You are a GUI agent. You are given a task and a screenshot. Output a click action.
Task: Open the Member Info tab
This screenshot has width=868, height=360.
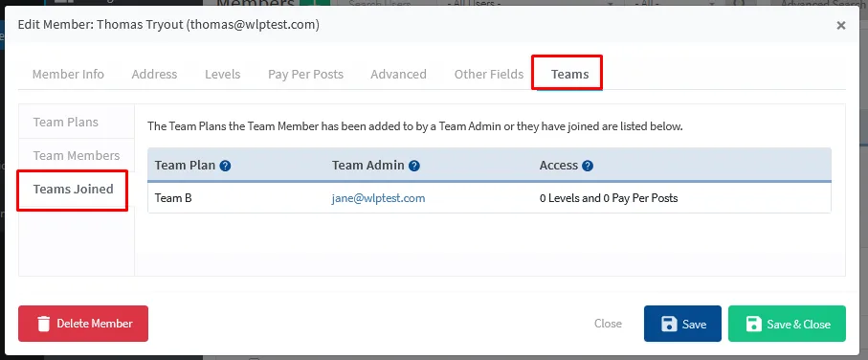click(68, 75)
